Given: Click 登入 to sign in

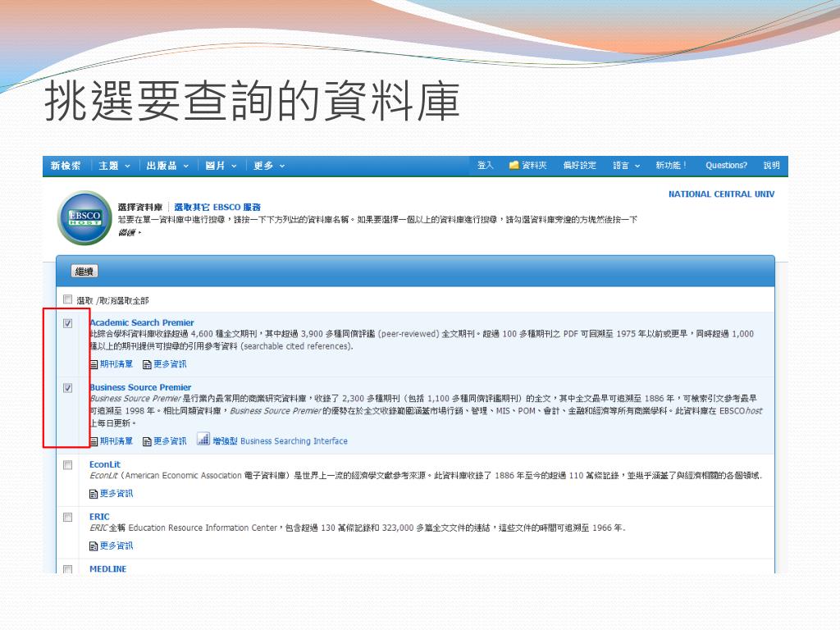Looking at the screenshot, I should (x=486, y=166).
